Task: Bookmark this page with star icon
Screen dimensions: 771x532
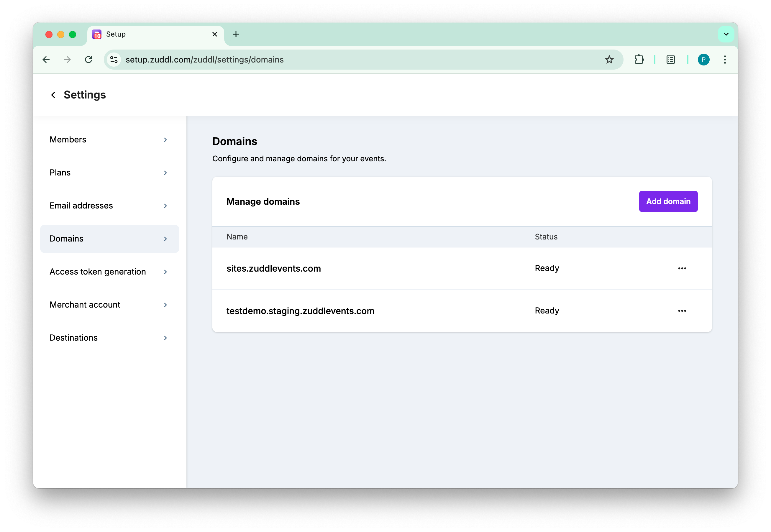Action: point(609,60)
